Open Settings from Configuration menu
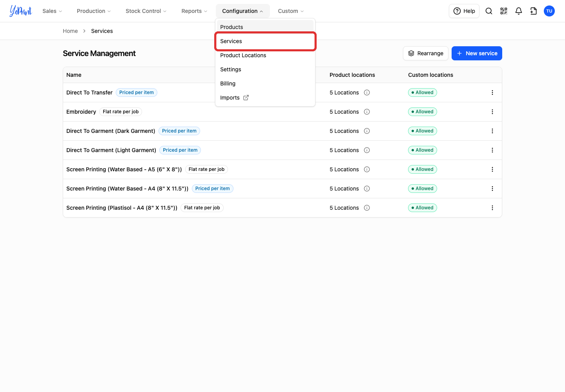The width and height of the screenshot is (565, 392). coord(265,69)
